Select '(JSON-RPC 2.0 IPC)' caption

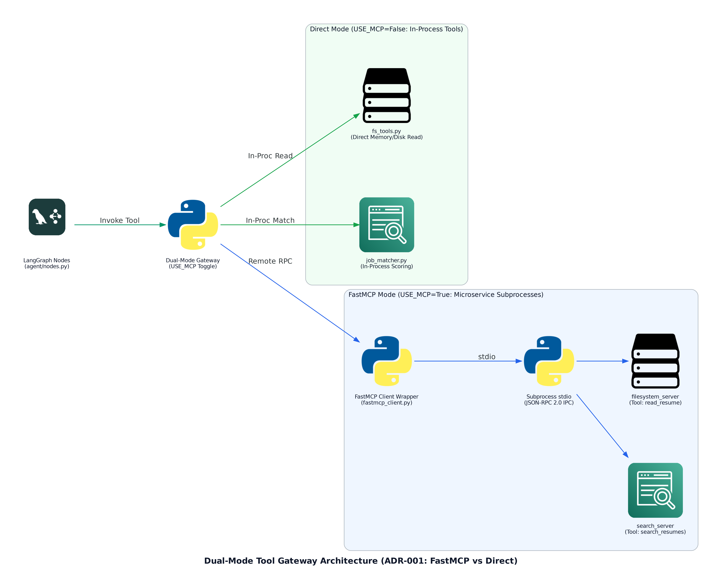[x=549, y=403]
